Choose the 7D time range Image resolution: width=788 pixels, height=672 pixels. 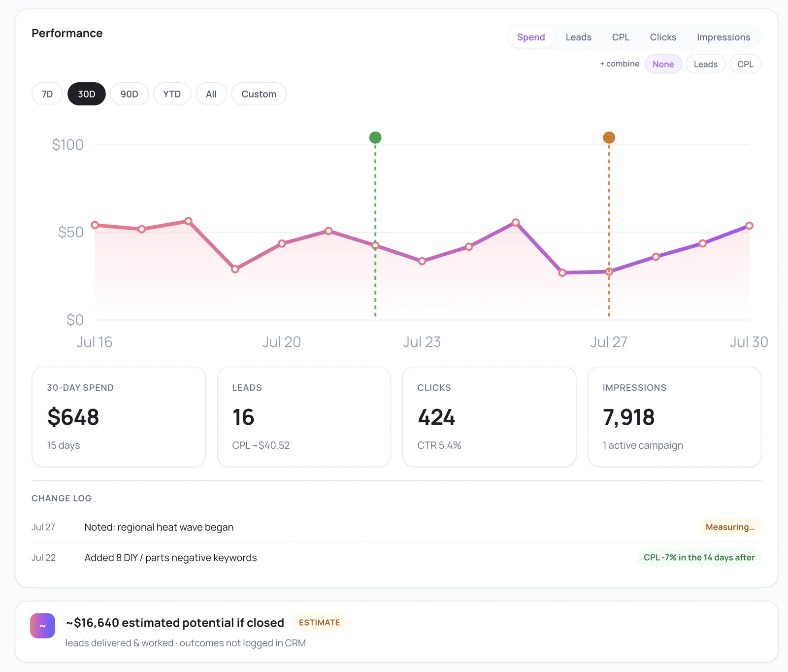coord(47,94)
